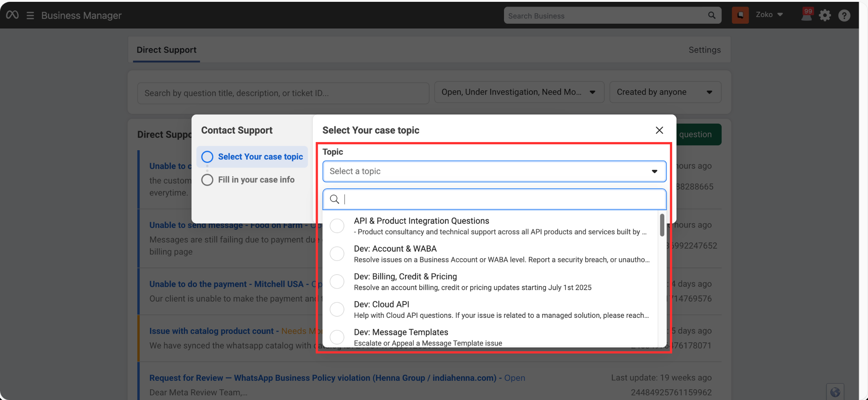868x400 pixels.
Task: Switch to the Direct Support tab
Action: pyautogui.click(x=166, y=50)
